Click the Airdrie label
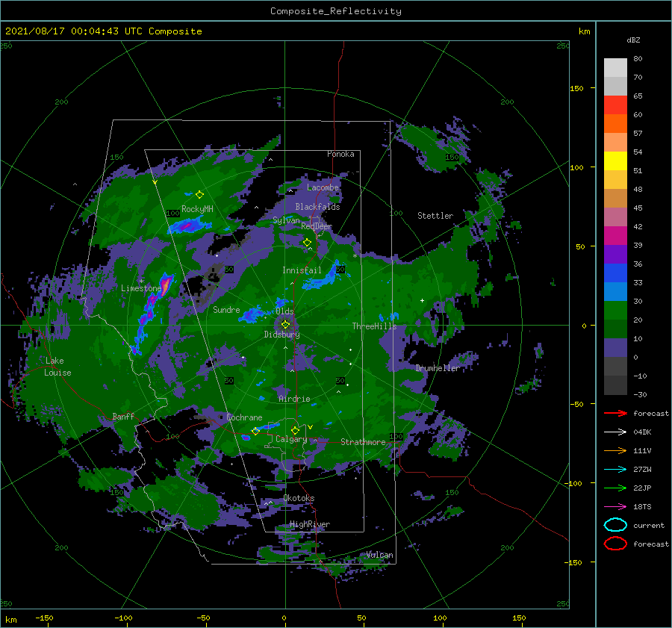 pos(294,399)
